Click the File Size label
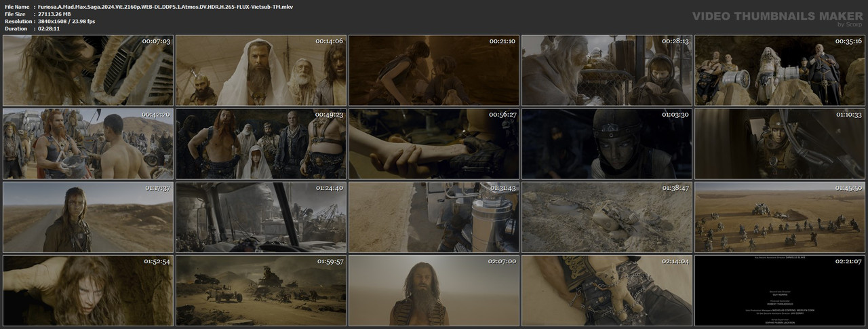868x329 pixels. 16,14
